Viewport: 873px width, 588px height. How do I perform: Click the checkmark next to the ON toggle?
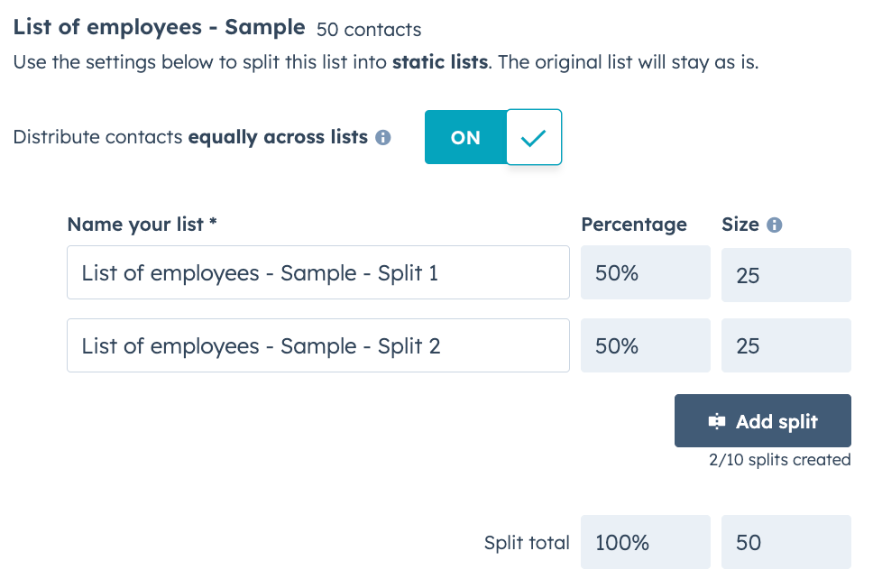534,137
